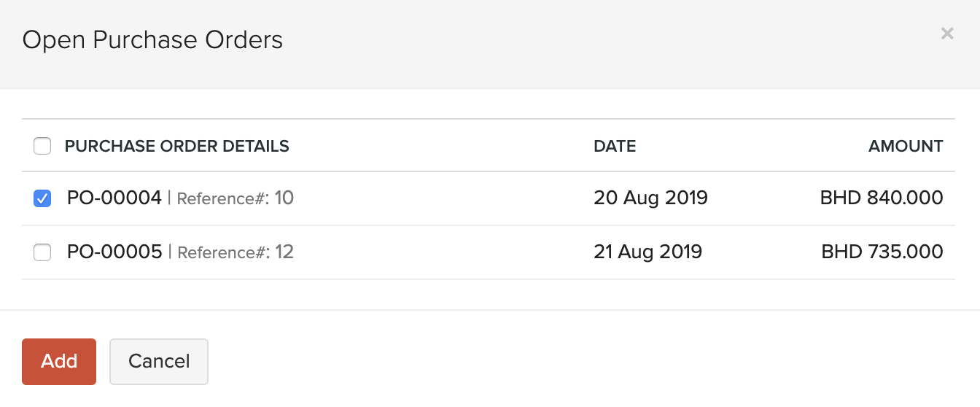Click the Purchase Order Details column header
The width and height of the screenshot is (980, 407).
coord(177,146)
